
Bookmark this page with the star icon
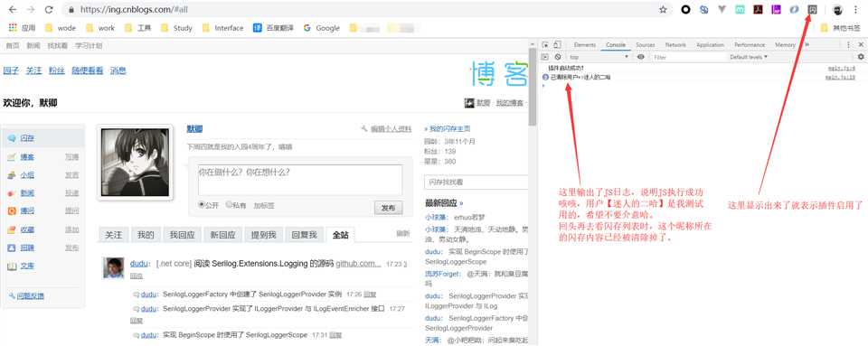[663, 9]
